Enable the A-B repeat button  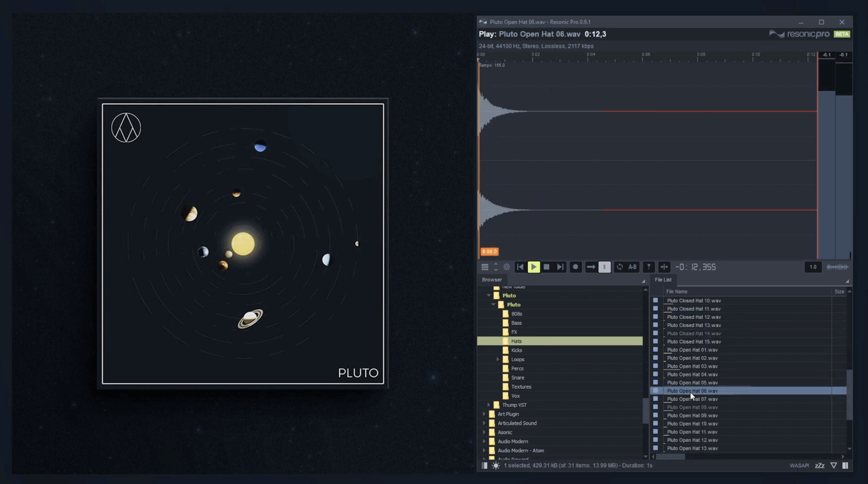[632, 267]
